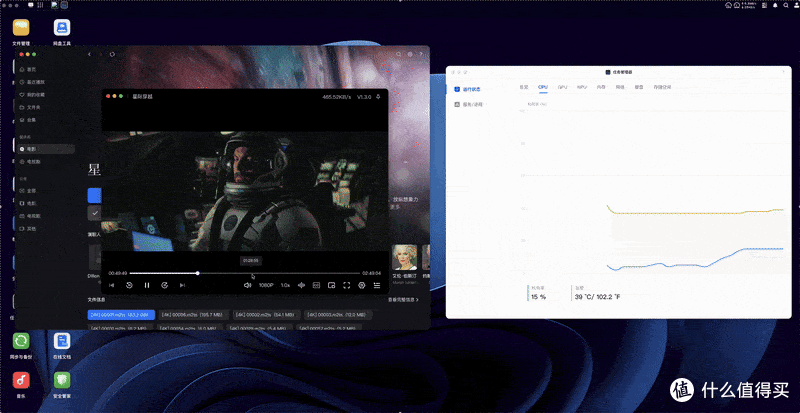This screenshot has height=413, width=800.
Task: Click the rewind-seconds icon in player
Action: pos(129,285)
